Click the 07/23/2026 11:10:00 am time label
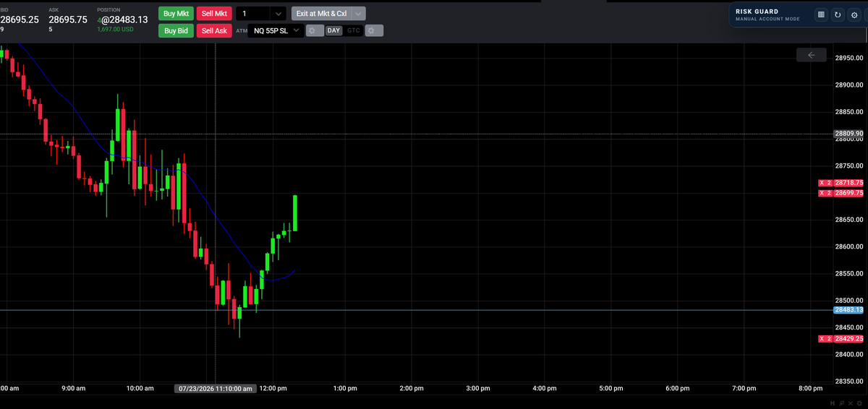 pyautogui.click(x=216, y=389)
